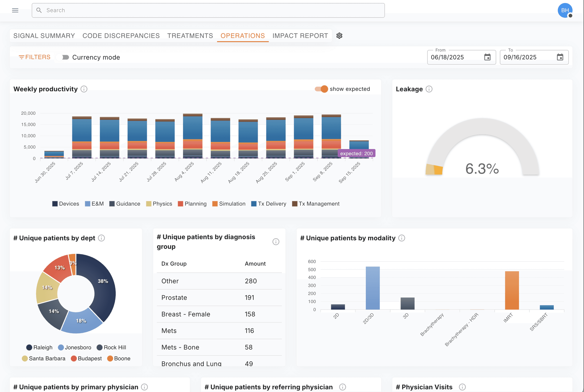This screenshot has height=392, width=584.
Task: Toggle Tx Management series in legend
Action: [316, 204]
